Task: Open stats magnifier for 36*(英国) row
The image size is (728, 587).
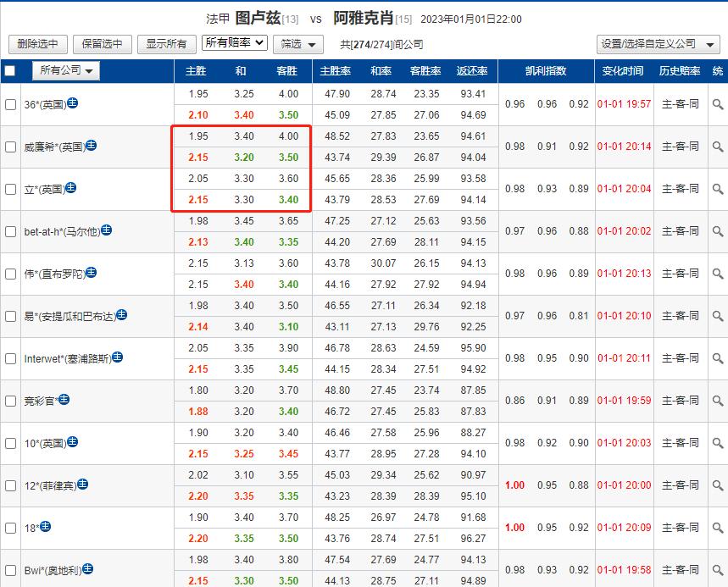Action: [716, 104]
